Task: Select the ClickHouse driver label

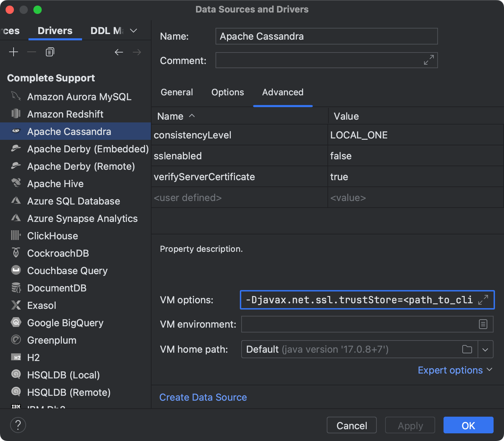Action: click(x=52, y=236)
